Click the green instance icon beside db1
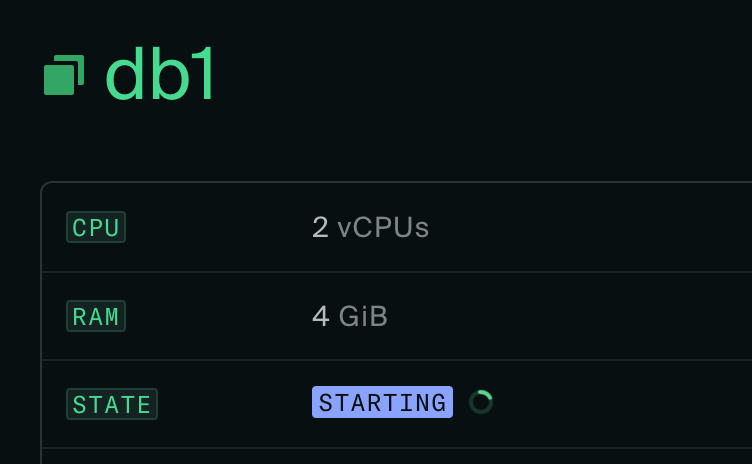This screenshot has height=464, width=752. click(63, 76)
